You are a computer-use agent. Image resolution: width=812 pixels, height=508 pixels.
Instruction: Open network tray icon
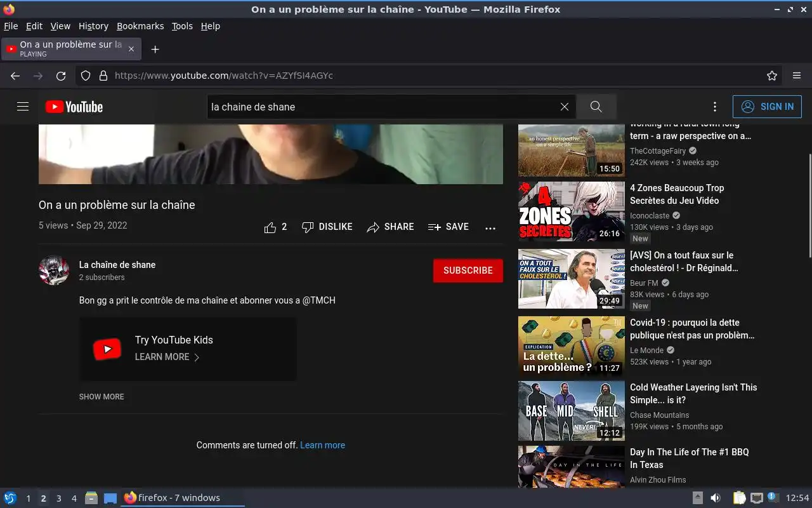pos(756,498)
